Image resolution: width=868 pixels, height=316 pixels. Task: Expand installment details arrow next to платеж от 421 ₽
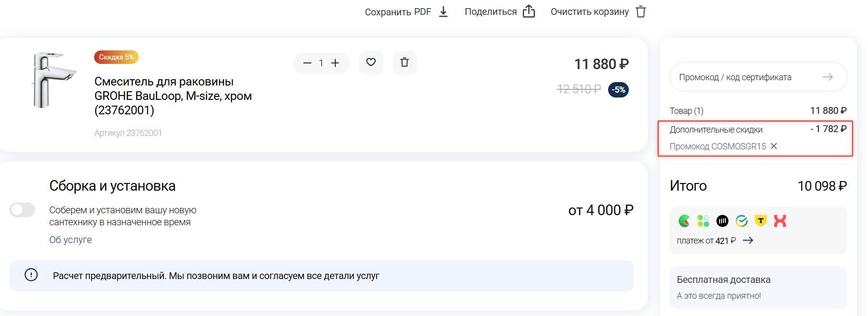pos(748,240)
